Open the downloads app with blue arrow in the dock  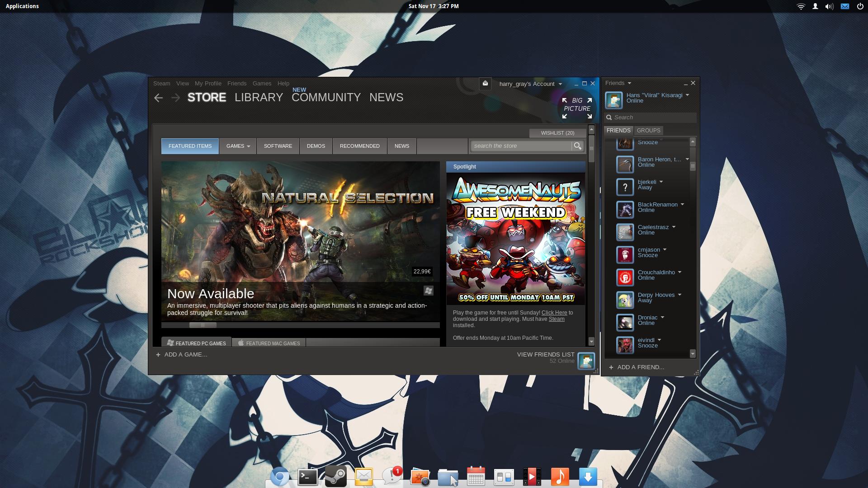point(588,477)
